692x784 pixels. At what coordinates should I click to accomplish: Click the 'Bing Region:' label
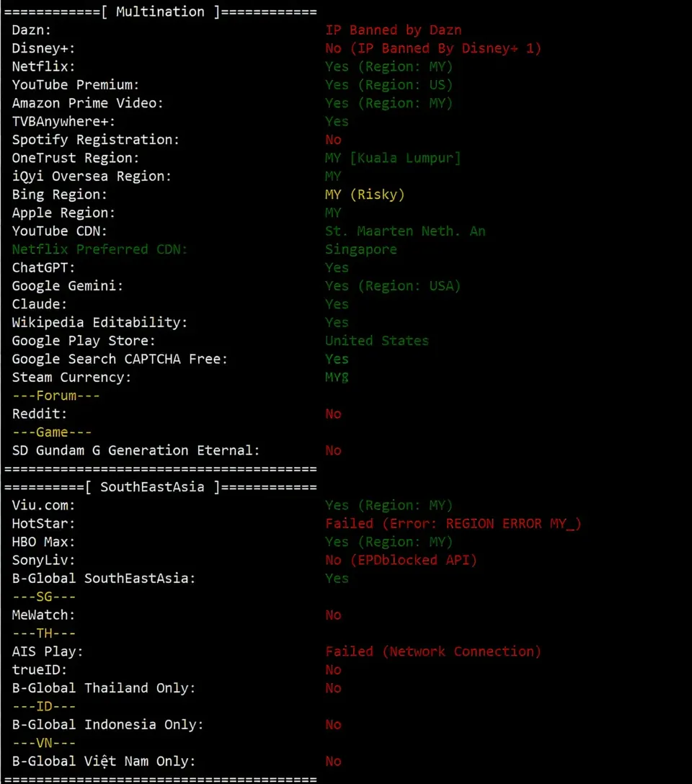point(60,195)
